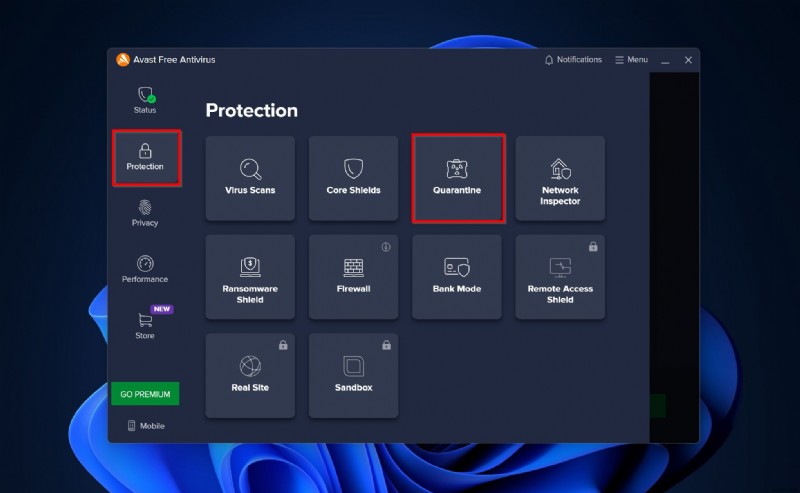Click the info badge on Firewall tile
800x493 pixels.
click(x=386, y=247)
